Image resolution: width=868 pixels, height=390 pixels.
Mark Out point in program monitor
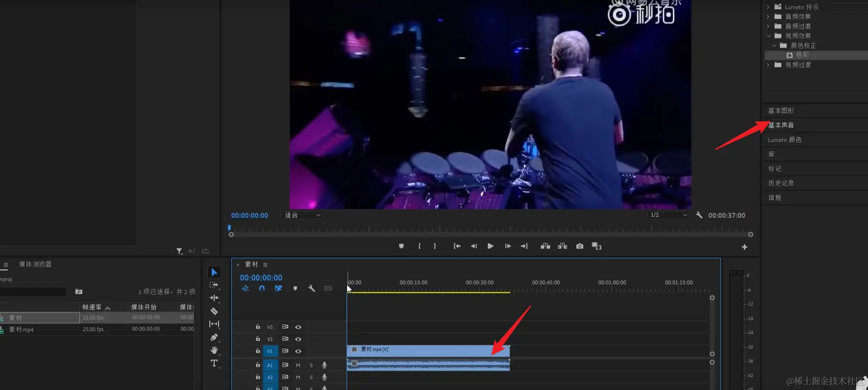435,246
